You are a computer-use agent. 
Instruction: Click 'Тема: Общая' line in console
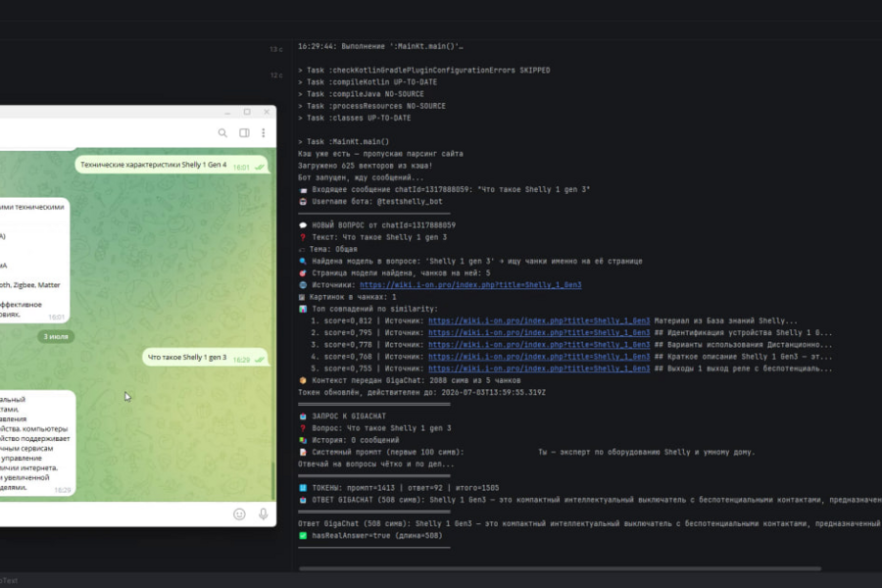328,249
